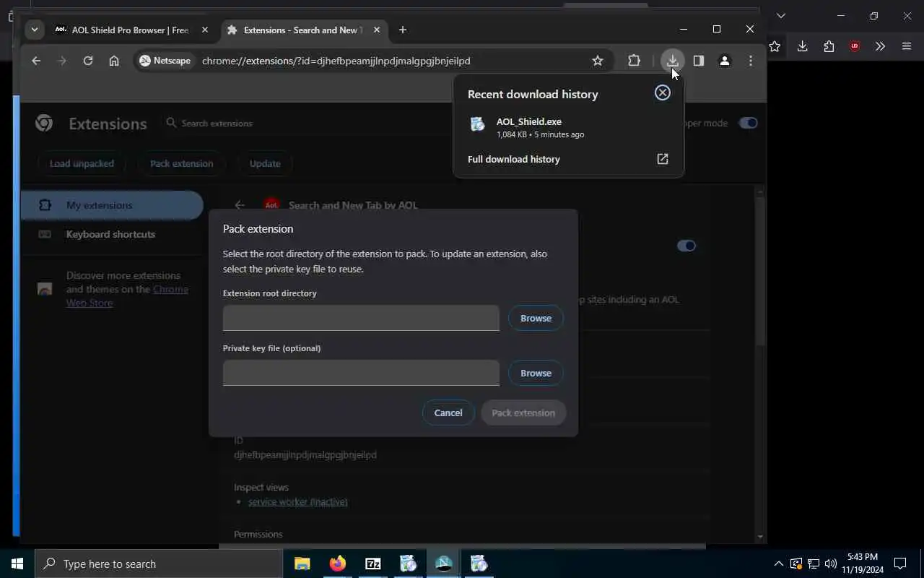The height and width of the screenshot is (578, 924).
Task: Open the Windows notification center
Action: (x=900, y=564)
